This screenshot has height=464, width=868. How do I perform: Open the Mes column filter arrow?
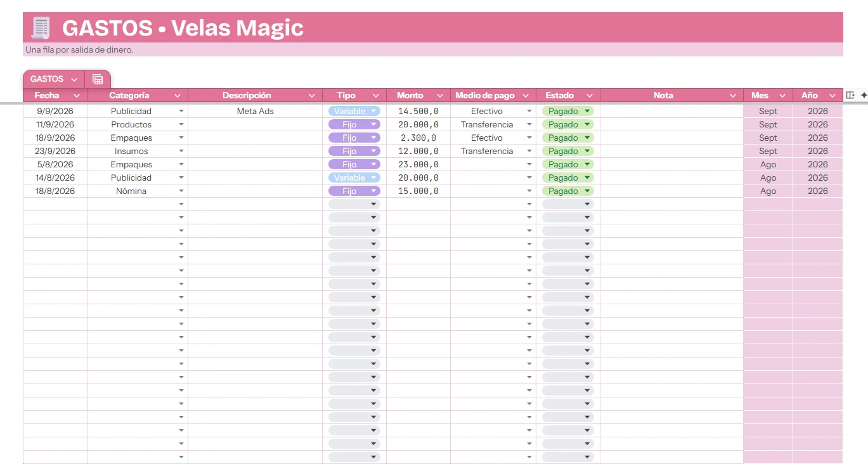(x=782, y=96)
